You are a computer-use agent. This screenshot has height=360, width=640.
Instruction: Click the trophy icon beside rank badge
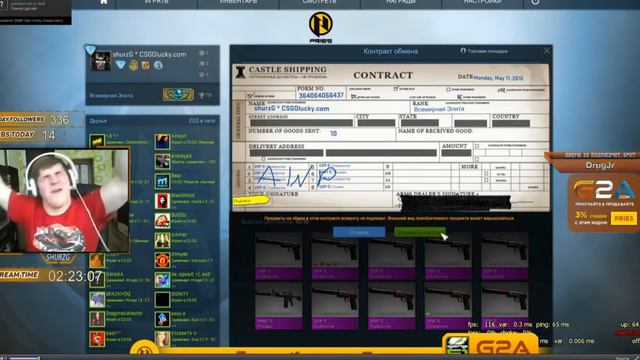pyautogui.click(x=202, y=95)
